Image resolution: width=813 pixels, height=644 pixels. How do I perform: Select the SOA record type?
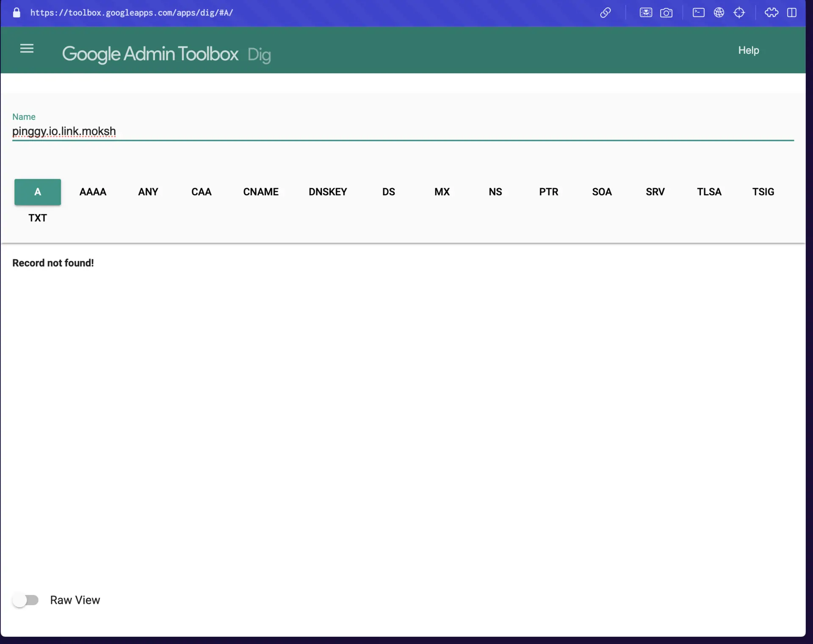point(602,192)
